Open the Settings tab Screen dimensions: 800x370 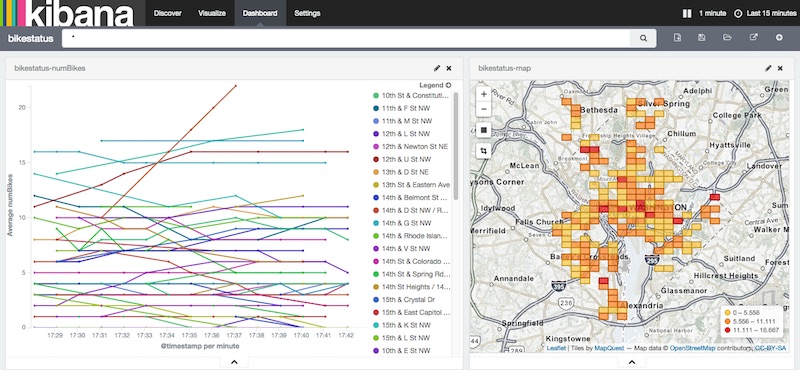[307, 13]
